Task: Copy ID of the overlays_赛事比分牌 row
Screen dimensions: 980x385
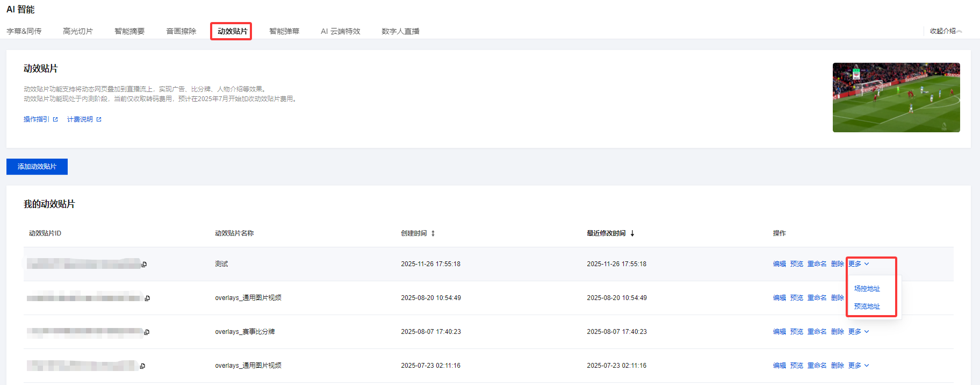Action: pos(147,332)
